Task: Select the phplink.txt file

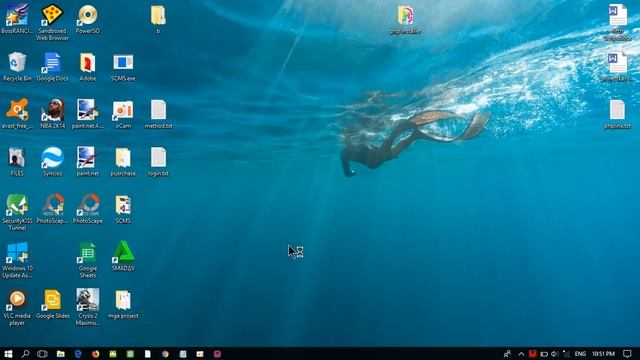Action: click(617, 114)
